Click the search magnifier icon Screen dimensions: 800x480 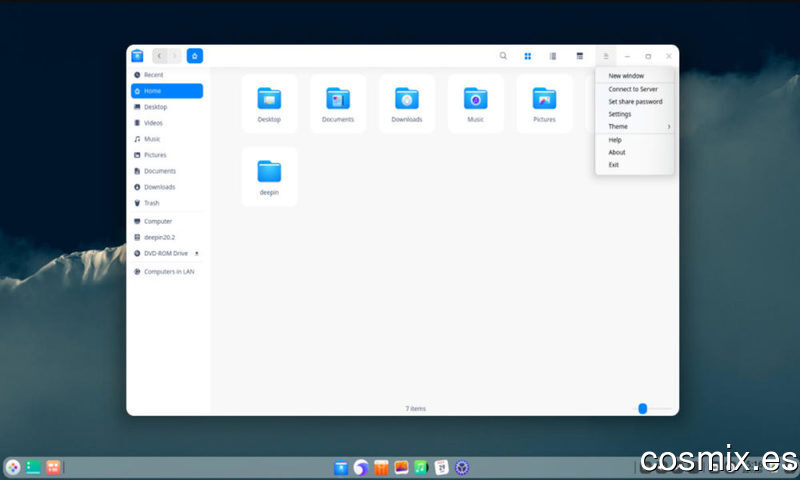click(x=503, y=56)
